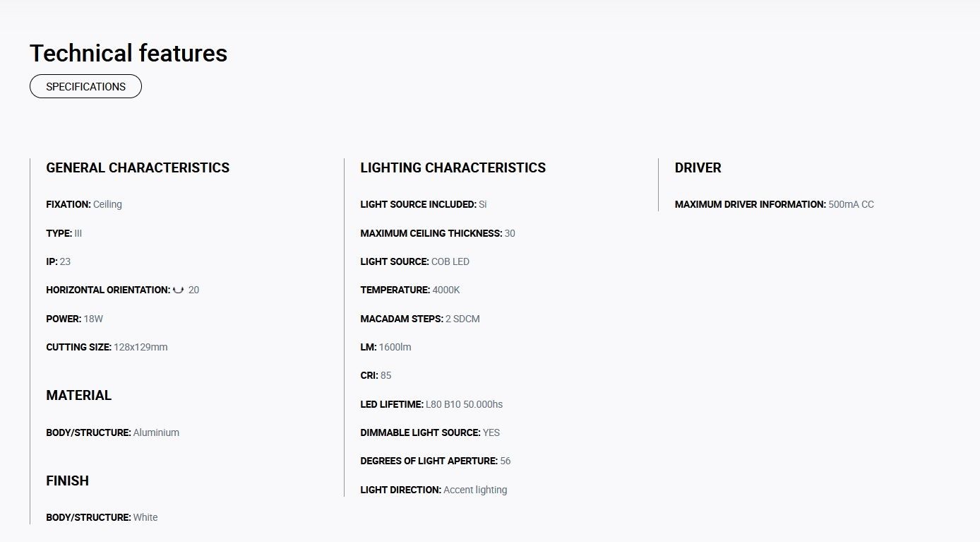Click the SPECIFICATIONS pill button
This screenshot has width=980, height=542.
[x=85, y=86]
